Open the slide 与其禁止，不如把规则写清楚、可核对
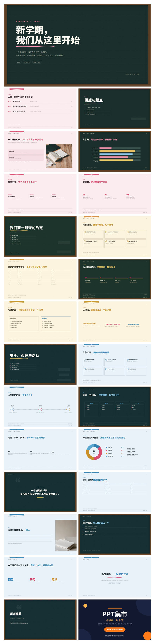 (40, 322)
